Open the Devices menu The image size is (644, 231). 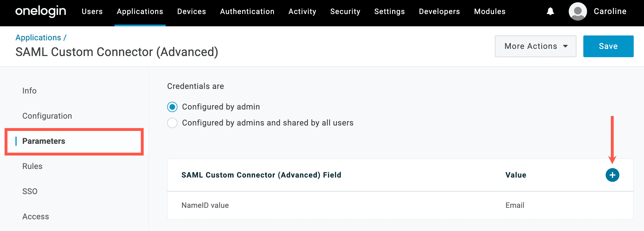(191, 11)
